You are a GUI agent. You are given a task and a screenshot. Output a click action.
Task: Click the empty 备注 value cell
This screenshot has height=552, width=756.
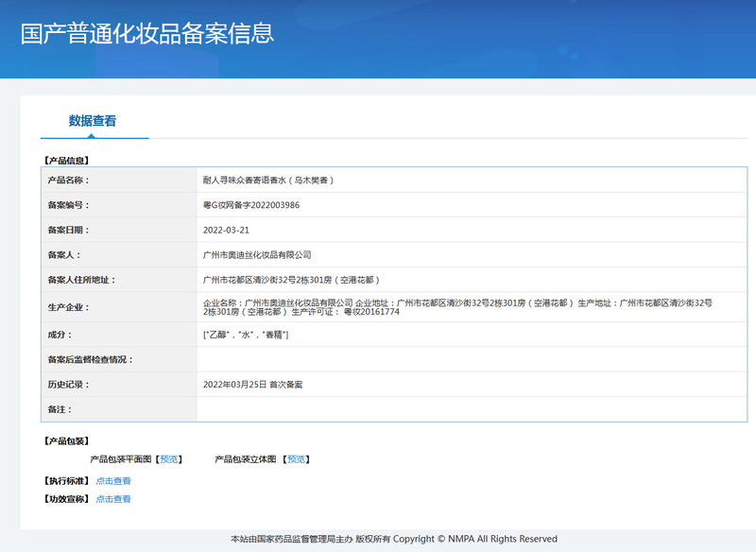click(472, 409)
